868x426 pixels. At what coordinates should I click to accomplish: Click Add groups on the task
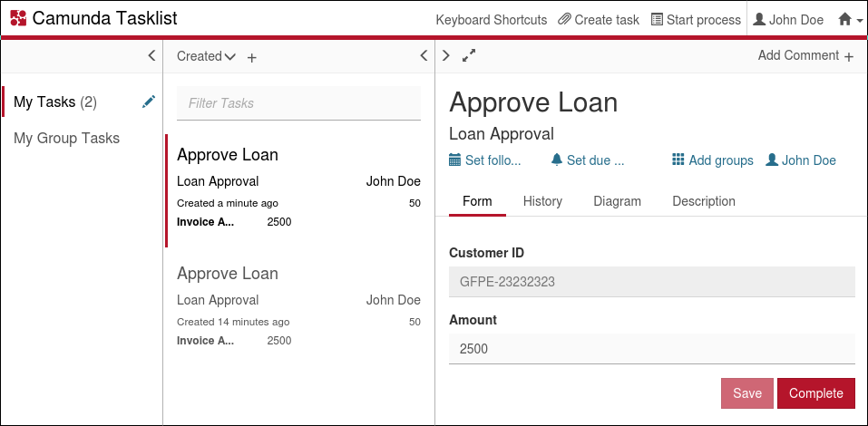(713, 160)
